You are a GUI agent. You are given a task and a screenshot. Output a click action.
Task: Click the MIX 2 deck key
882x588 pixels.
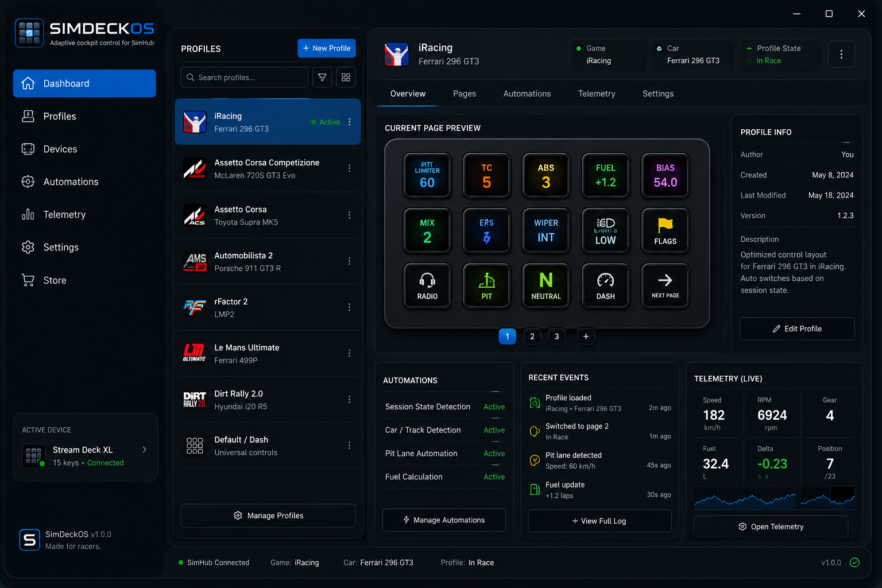click(x=427, y=231)
